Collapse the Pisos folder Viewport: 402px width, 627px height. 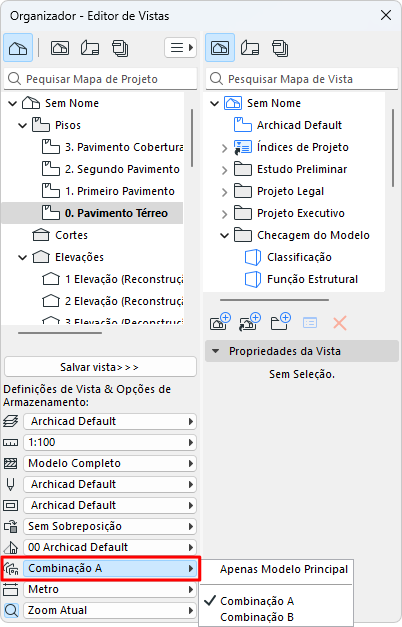tap(22, 126)
